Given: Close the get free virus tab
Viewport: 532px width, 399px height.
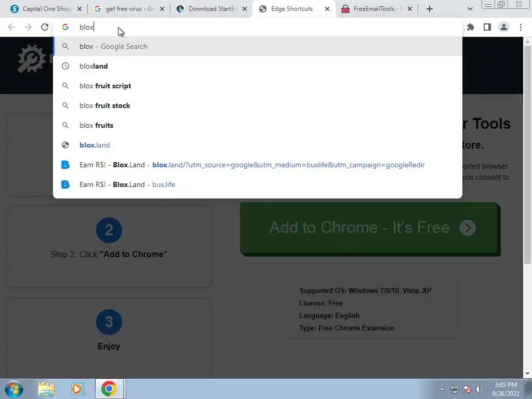Looking at the screenshot, I should tap(162, 9).
